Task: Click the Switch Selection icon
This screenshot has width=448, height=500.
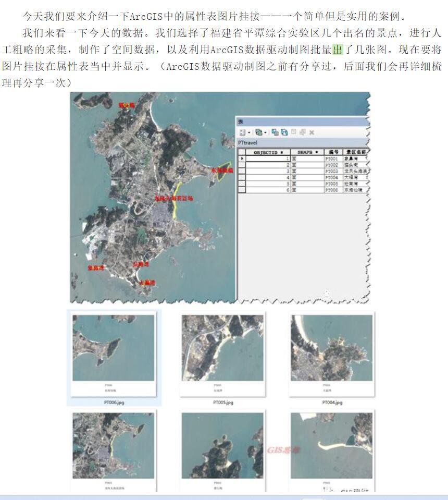Action: pyautogui.click(x=284, y=132)
